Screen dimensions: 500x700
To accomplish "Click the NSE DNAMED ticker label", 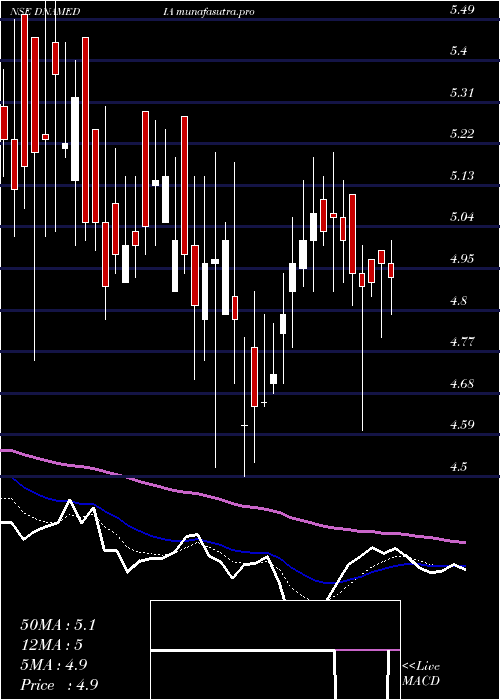I will [45, 12].
